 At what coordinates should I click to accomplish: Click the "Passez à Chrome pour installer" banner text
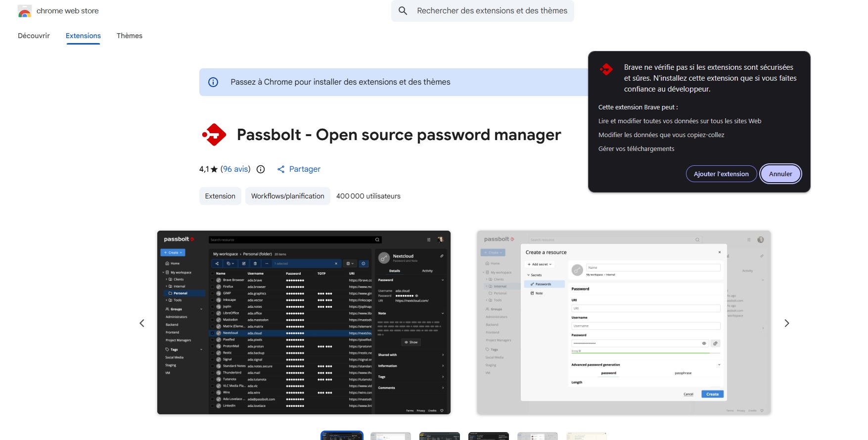[x=340, y=82]
